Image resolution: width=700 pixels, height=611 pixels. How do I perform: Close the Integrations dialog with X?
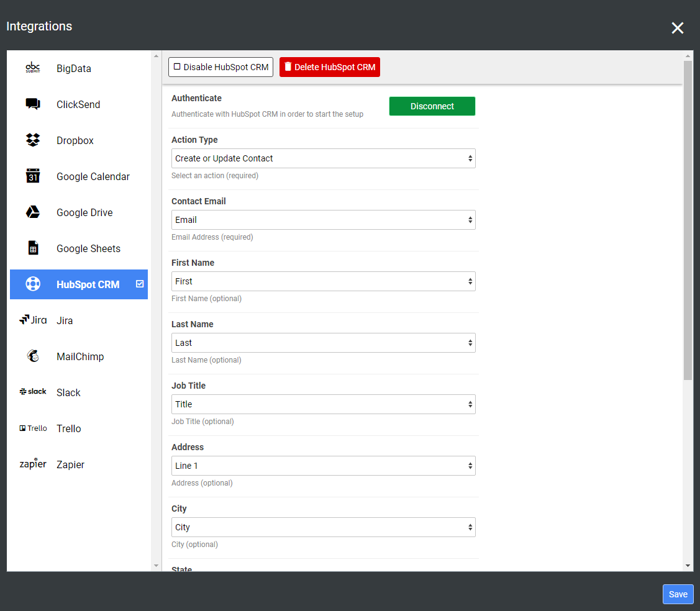tap(677, 28)
